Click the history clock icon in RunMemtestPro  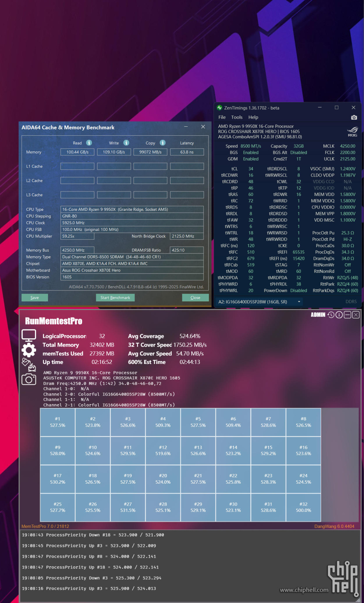coord(331,315)
